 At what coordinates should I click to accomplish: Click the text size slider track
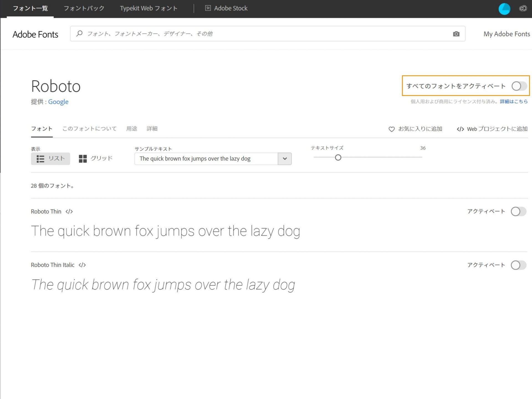(368, 157)
